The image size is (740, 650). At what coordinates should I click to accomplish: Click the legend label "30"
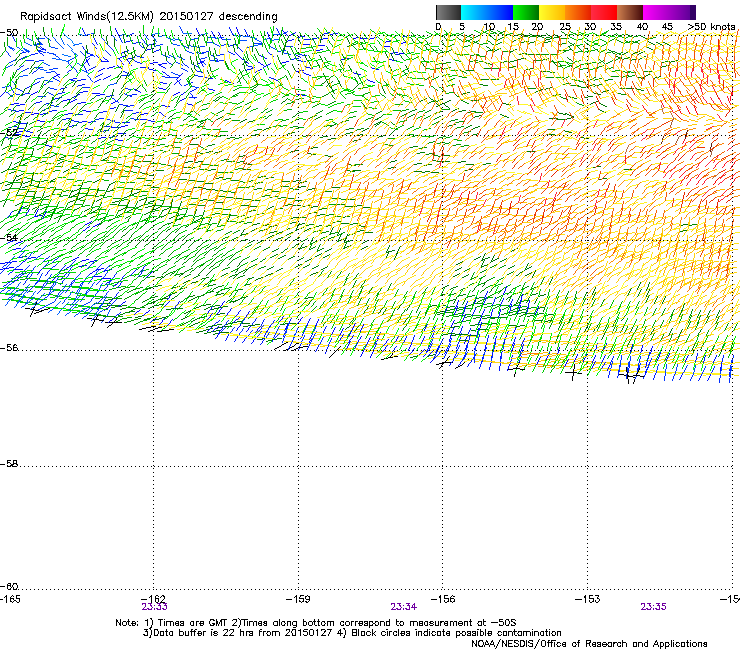point(590,27)
